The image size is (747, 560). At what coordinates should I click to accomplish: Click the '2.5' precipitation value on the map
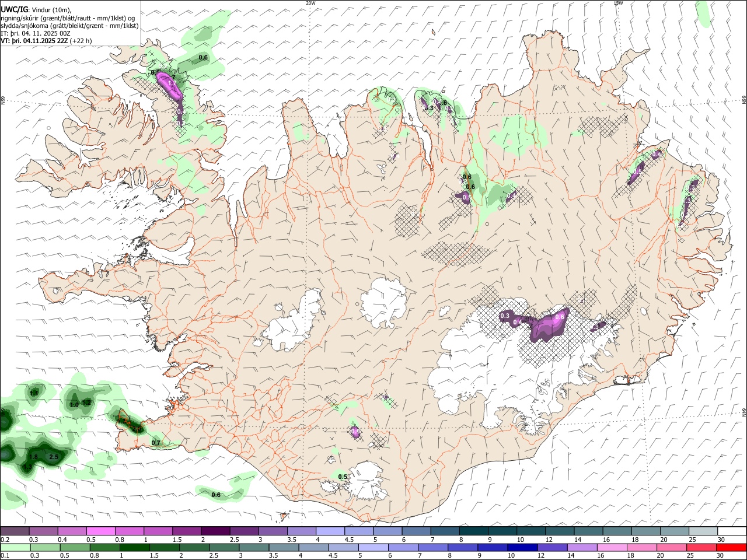[x=54, y=457]
